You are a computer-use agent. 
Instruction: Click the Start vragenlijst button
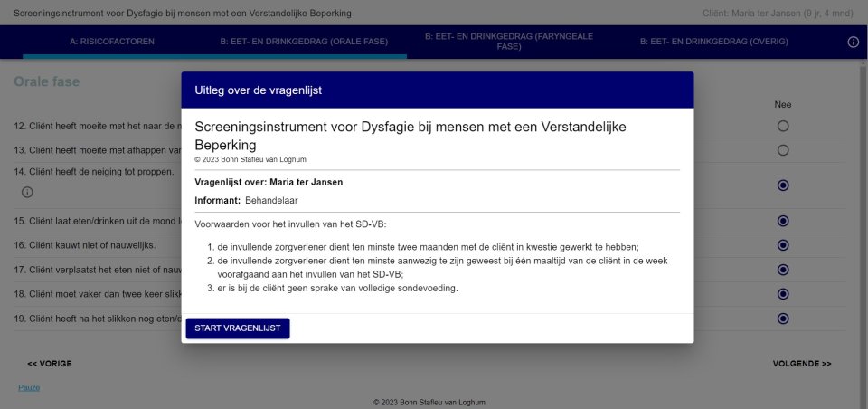pos(238,328)
